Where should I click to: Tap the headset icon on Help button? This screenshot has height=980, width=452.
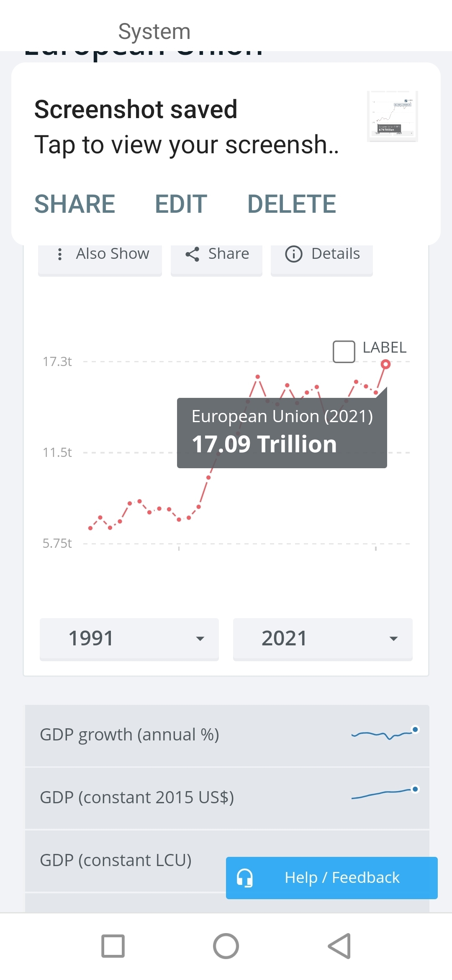(x=245, y=877)
